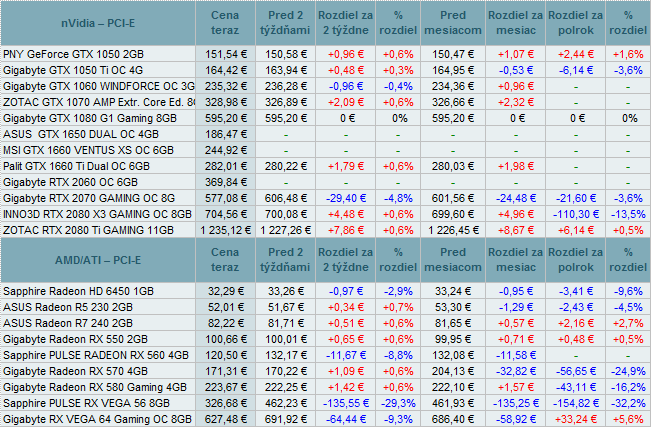Viewport: 651px width, 427px height.
Task: Select the price 244,92 € cell
Action: pyautogui.click(x=225, y=150)
